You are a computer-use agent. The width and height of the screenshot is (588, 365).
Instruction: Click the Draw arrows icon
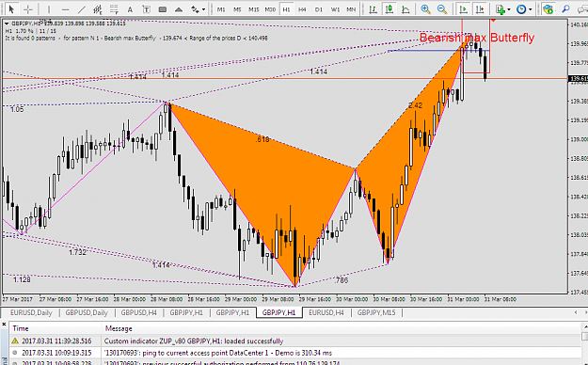pyautogui.click(x=195, y=9)
